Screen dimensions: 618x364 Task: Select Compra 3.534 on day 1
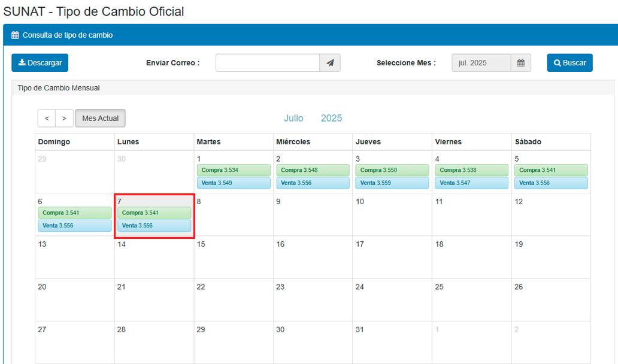(234, 170)
